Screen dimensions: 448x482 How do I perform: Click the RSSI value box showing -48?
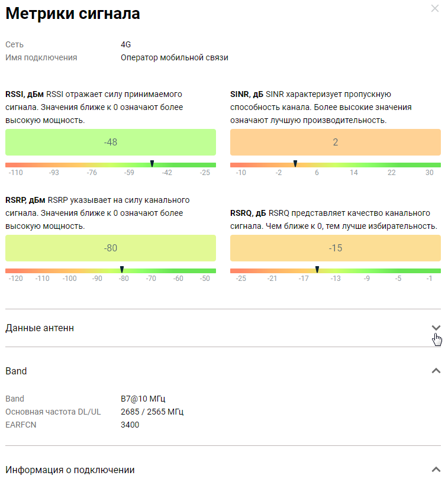click(x=111, y=143)
